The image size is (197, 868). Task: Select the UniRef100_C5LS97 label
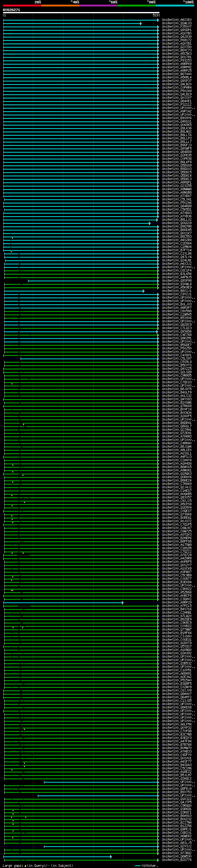177,358
